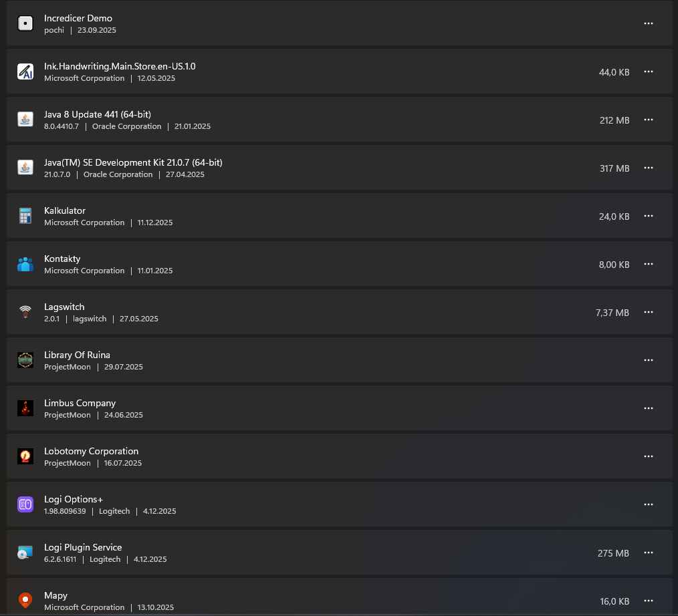Click the Kontakty people icon

25,264
